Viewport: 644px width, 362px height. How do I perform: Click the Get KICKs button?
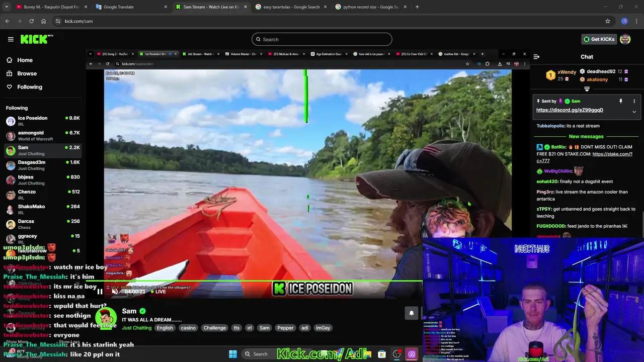click(x=598, y=39)
